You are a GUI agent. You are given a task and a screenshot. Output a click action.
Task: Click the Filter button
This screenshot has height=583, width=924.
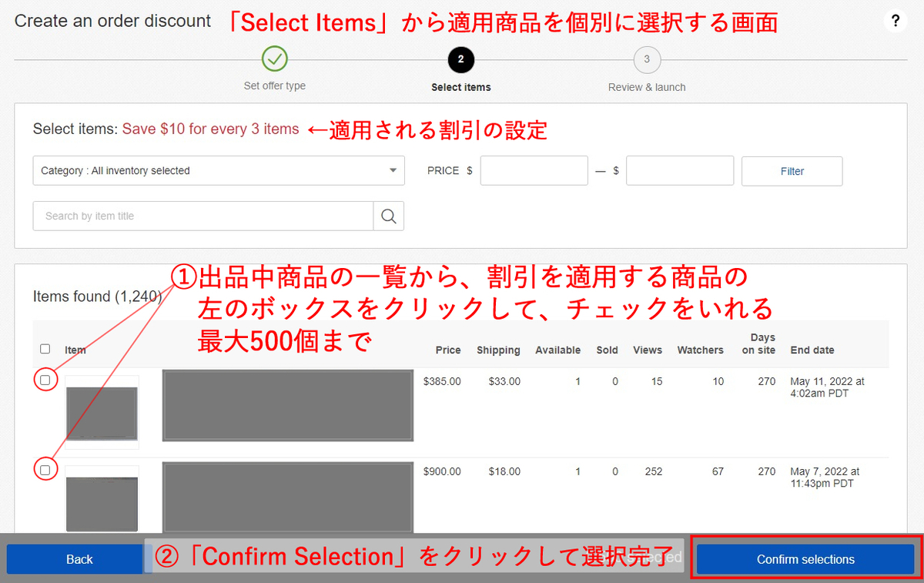pos(792,171)
